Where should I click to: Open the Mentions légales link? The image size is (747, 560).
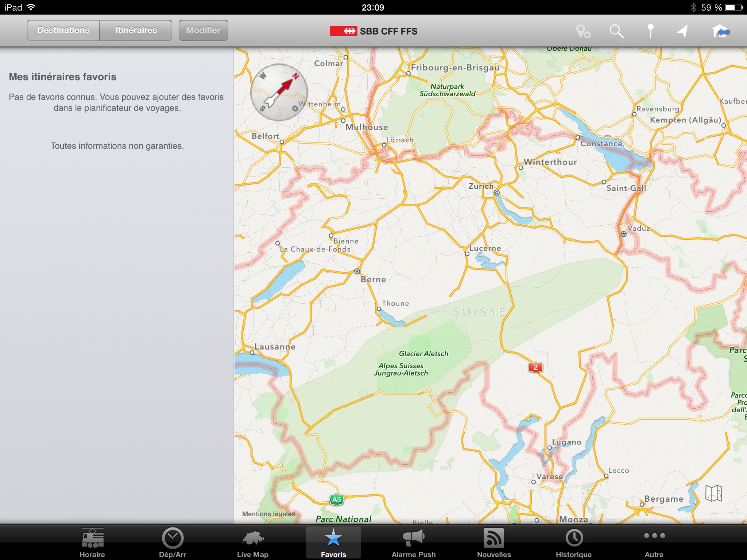click(268, 514)
